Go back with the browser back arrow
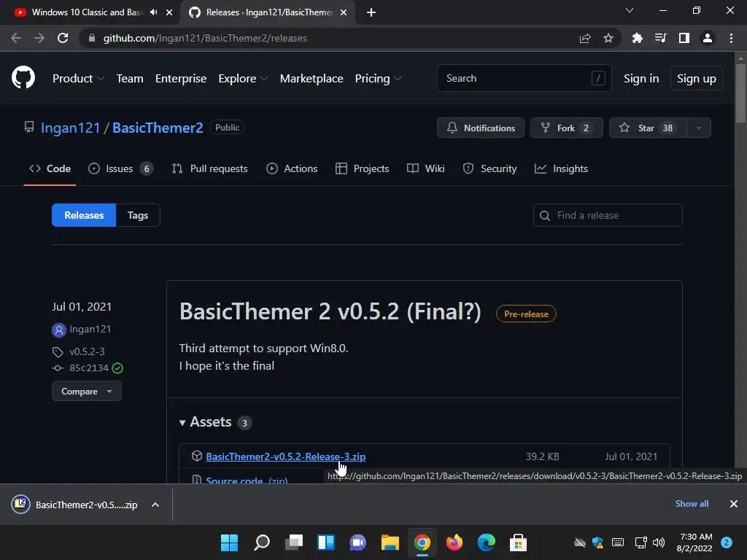 pos(16,38)
